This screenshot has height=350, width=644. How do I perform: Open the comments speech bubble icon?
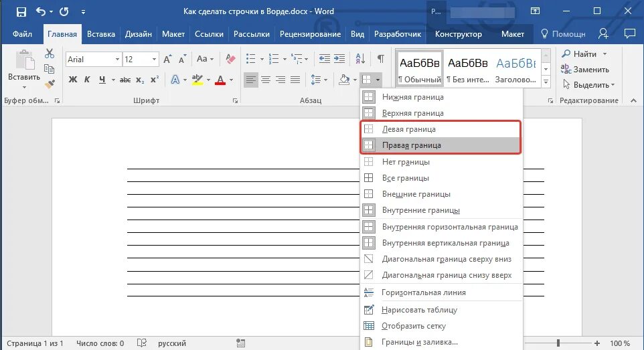click(630, 33)
